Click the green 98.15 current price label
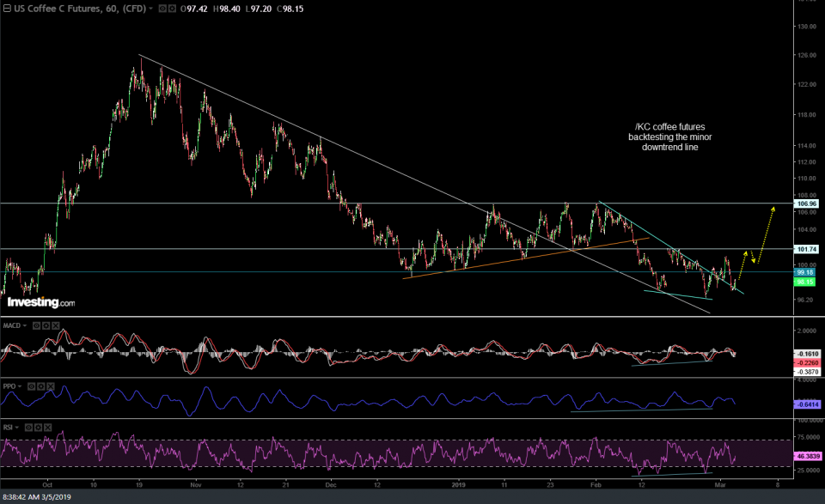 (x=806, y=282)
